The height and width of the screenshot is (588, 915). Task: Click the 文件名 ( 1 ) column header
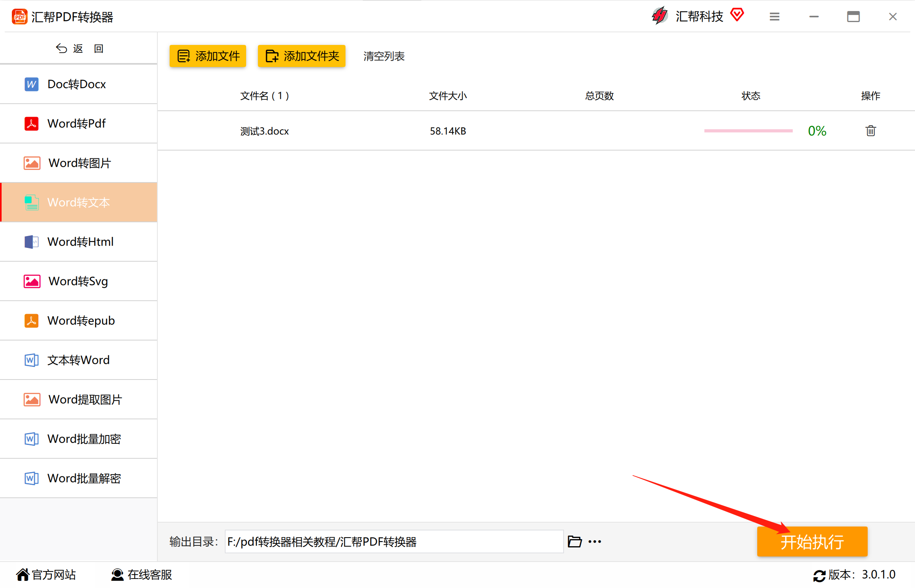(x=265, y=96)
